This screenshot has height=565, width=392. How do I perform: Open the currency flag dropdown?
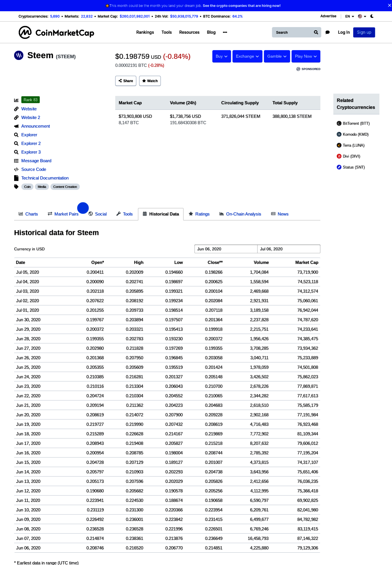[362, 16]
